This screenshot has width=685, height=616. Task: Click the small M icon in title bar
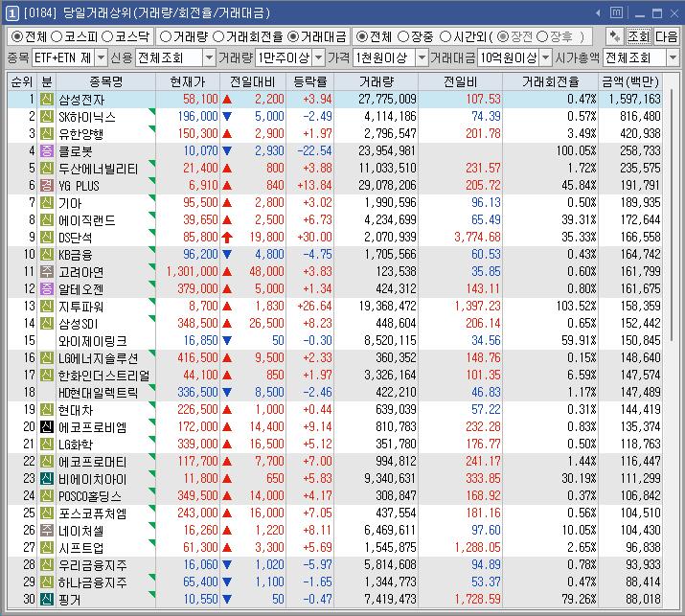coord(616,13)
